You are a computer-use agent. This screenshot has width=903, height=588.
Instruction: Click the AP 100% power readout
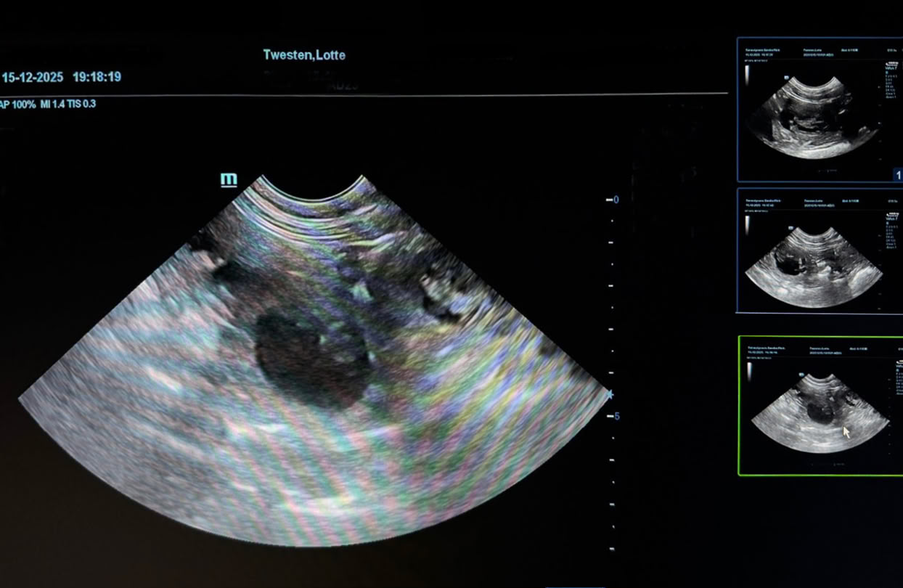point(17,104)
